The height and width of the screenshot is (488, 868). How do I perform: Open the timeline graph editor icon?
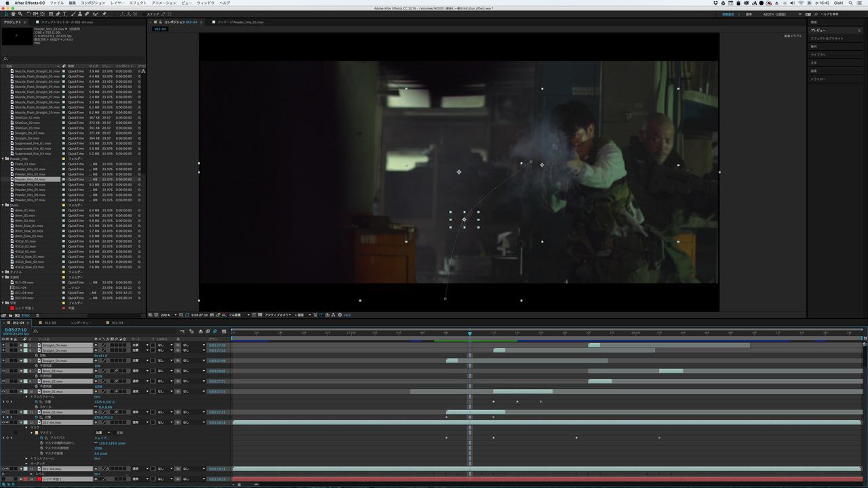click(224, 331)
